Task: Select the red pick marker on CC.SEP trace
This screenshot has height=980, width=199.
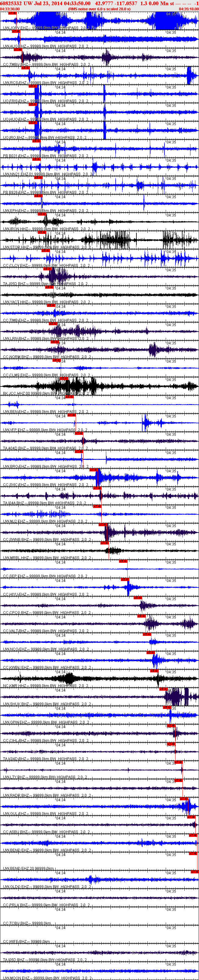Action: pos(123,562)
